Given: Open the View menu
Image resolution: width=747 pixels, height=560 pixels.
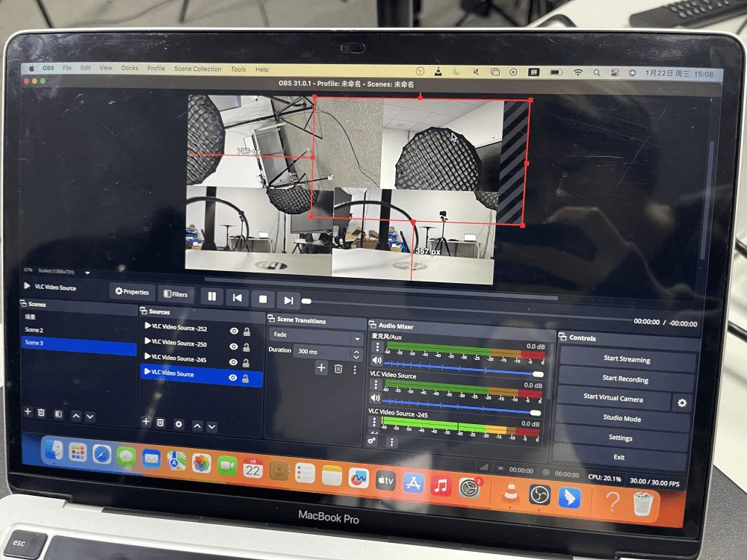Looking at the screenshot, I should [106, 68].
